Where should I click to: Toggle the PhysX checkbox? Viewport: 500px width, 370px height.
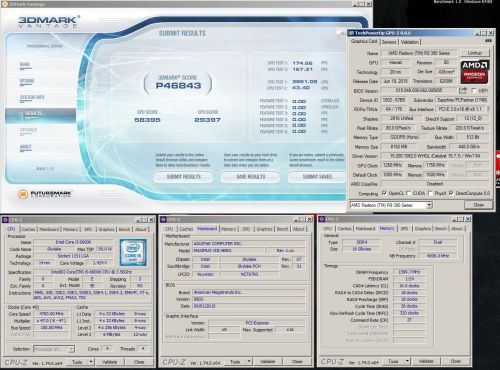(x=430, y=193)
